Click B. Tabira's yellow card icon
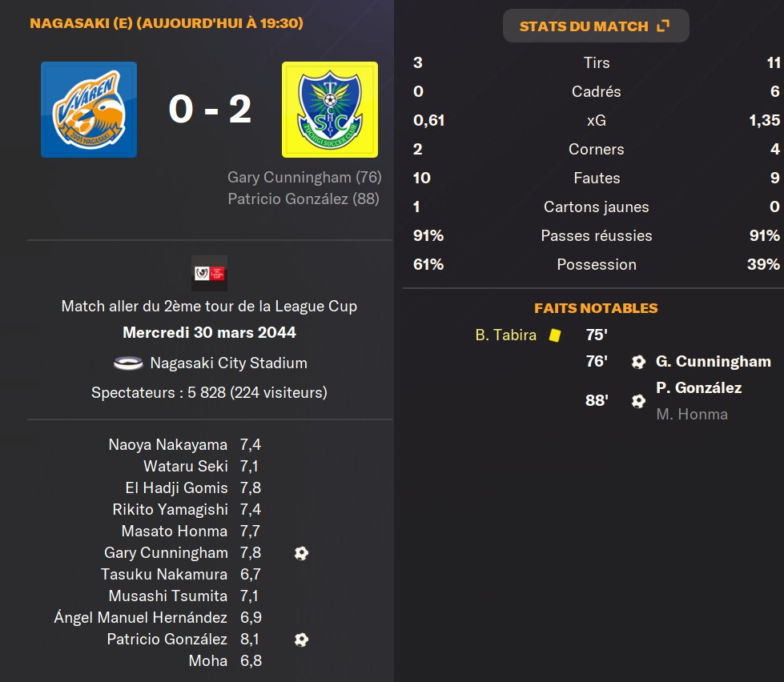The image size is (784, 682). tap(554, 335)
